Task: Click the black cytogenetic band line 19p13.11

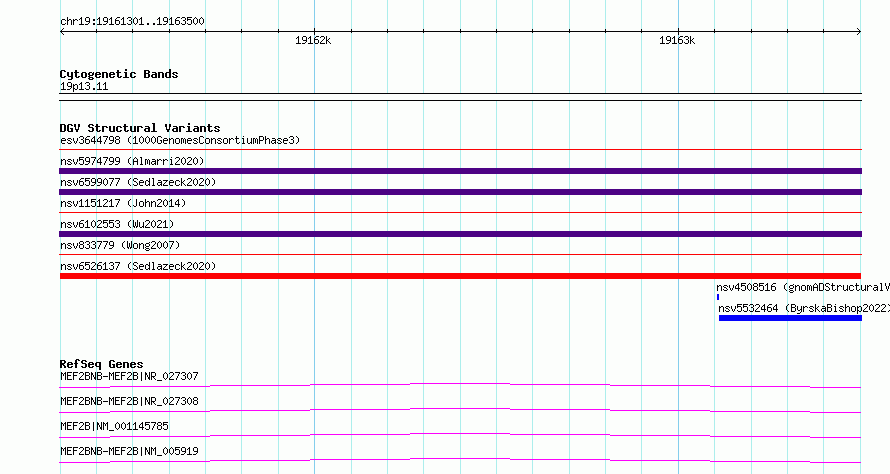Action: pyautogui.click(x=460, y=97)
